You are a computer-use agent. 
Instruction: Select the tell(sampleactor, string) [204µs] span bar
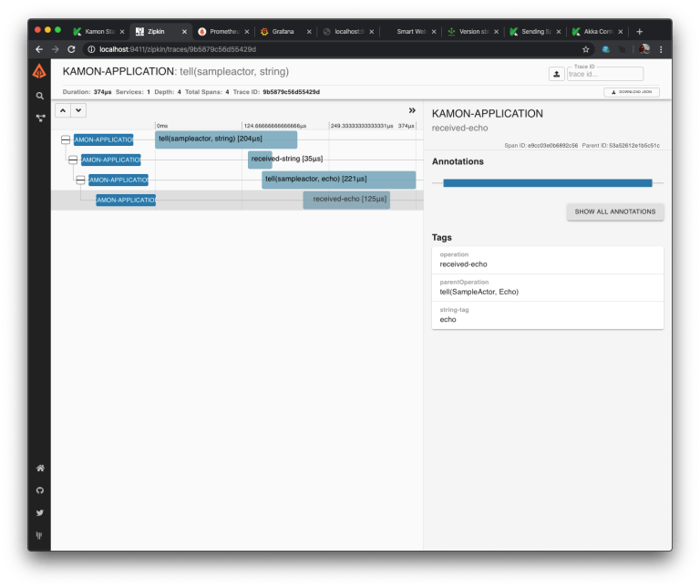(x=226, y=139)
